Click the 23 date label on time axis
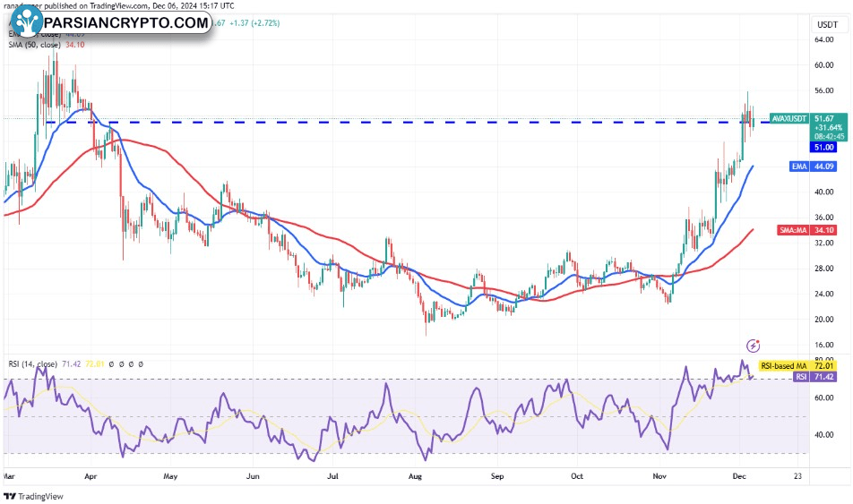This screenshot has width=853, height=504. point(797,476)
